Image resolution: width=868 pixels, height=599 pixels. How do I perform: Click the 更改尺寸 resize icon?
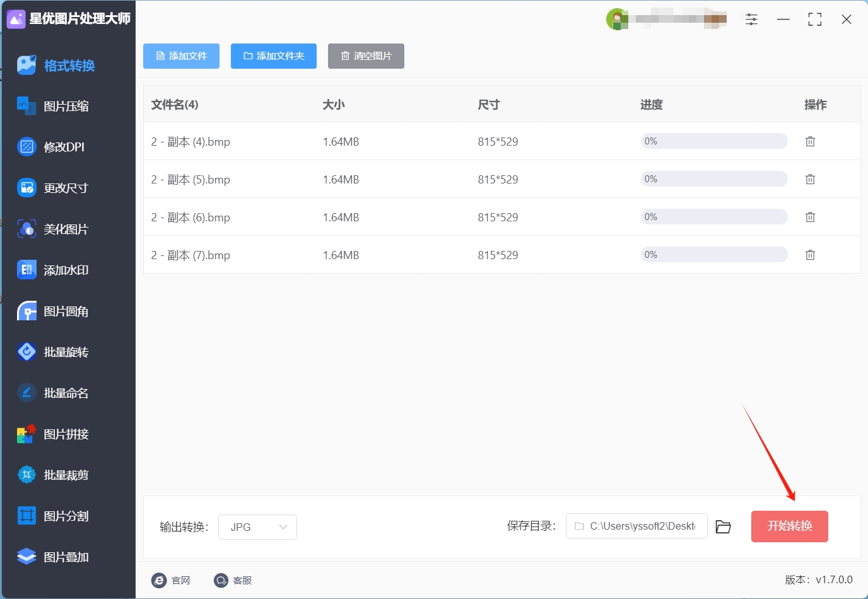[x=26, y=188]
